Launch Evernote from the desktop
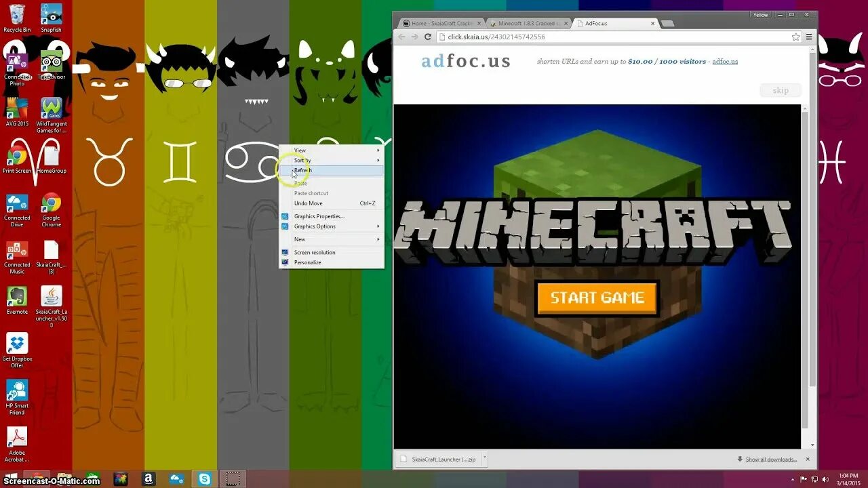Image resolution: width=868 pixels, height=488 pixels. [17, 300]
